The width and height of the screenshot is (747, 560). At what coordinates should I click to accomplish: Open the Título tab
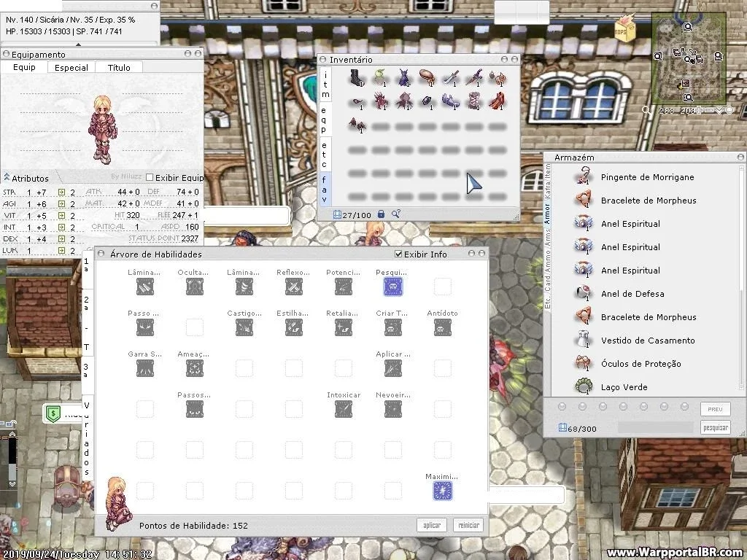point(119,68)
